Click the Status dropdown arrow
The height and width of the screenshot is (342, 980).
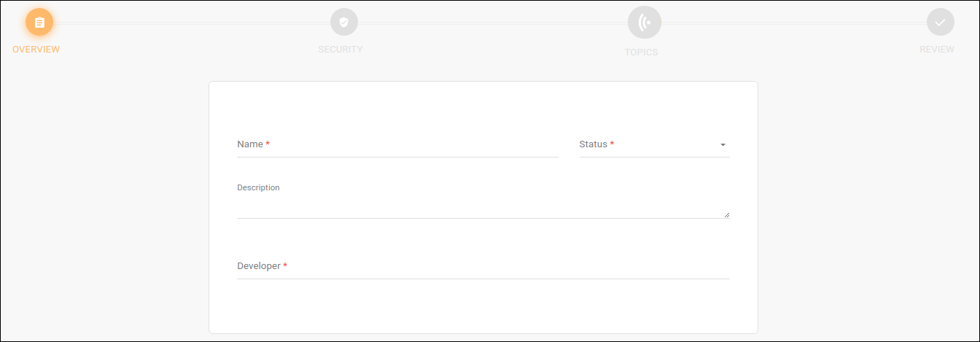[723, 145]
